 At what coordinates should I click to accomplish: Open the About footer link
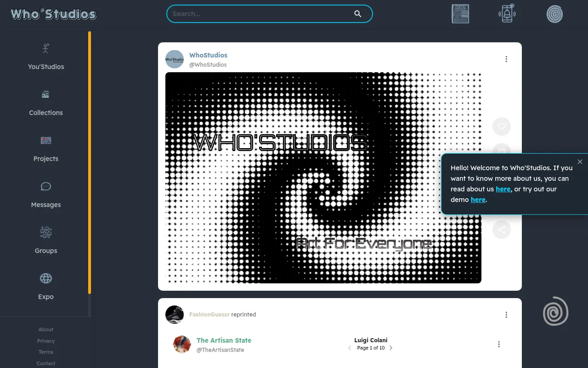pos(46,329)
